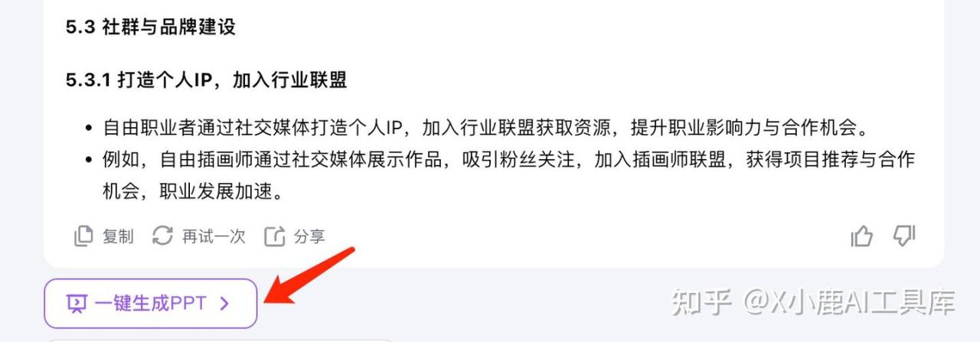Expand the chevron on the PPT button
The image size is (980, 342).
point(224,304)
